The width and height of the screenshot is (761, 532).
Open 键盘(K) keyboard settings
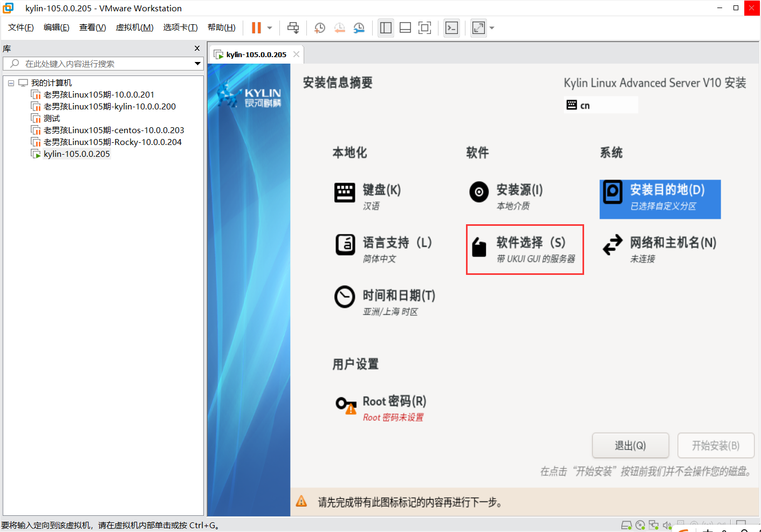(x=381, y=190)
